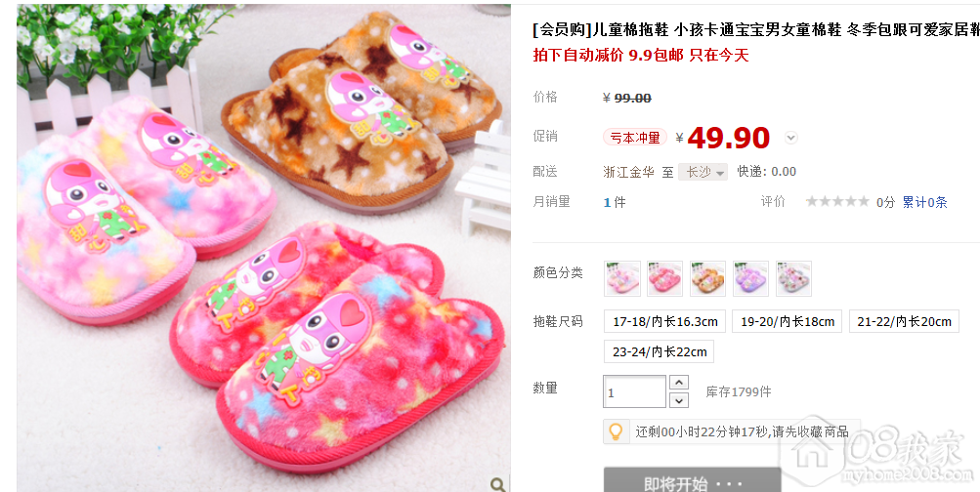The height and width of the screenshot is (492, 980).
Task: Choose size 23-24/内长22cm
Action: point(659,351)
